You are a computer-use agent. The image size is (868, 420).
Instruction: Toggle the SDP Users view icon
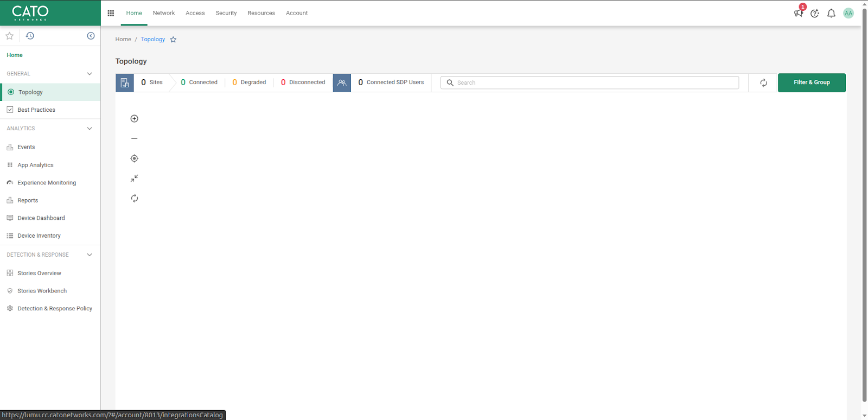pos(342,82)
